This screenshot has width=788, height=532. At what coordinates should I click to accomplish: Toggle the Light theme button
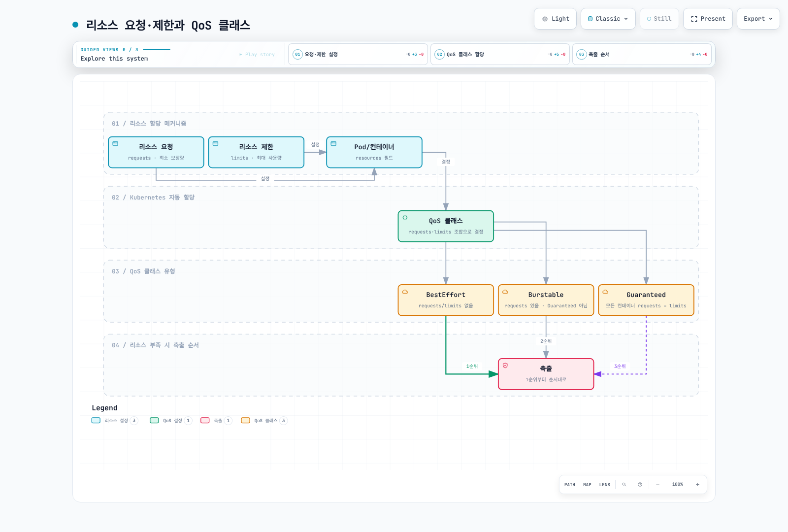[x=555, y=19]
